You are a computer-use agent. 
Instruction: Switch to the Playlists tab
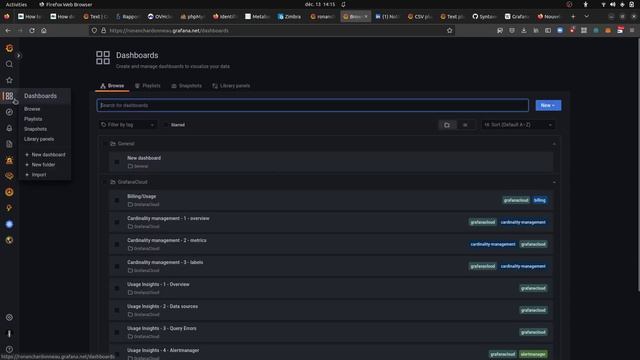(148, 86)
